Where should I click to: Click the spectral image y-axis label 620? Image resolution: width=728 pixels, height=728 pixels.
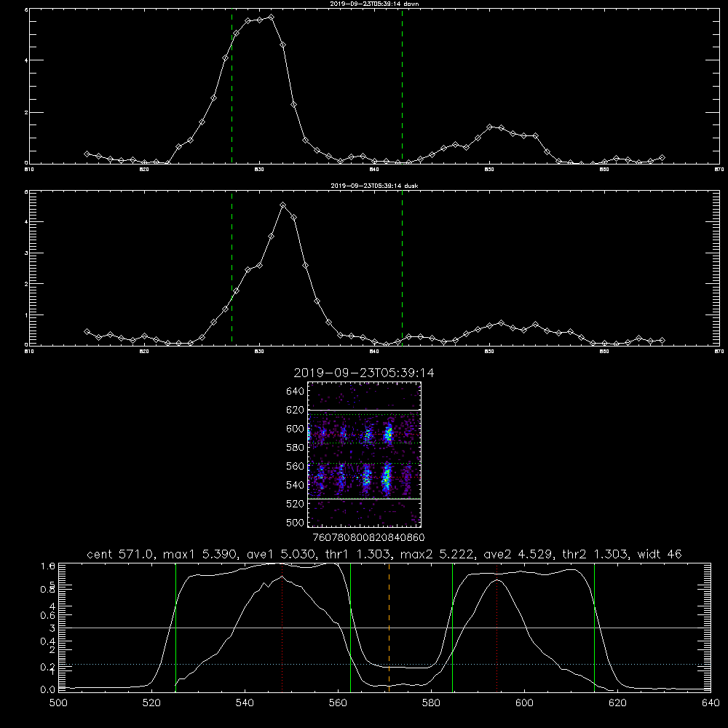pos(296,410)
